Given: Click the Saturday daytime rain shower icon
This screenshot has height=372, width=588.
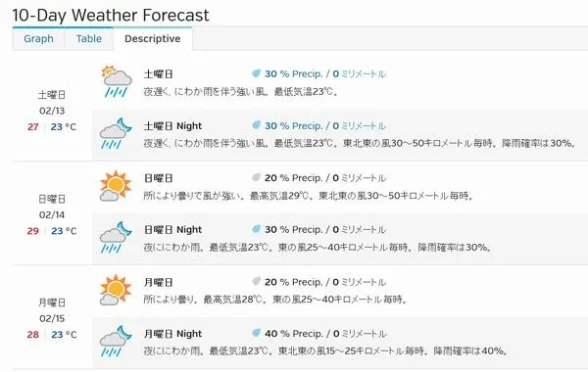Looking at the screenshot, I should click(117, 81).
